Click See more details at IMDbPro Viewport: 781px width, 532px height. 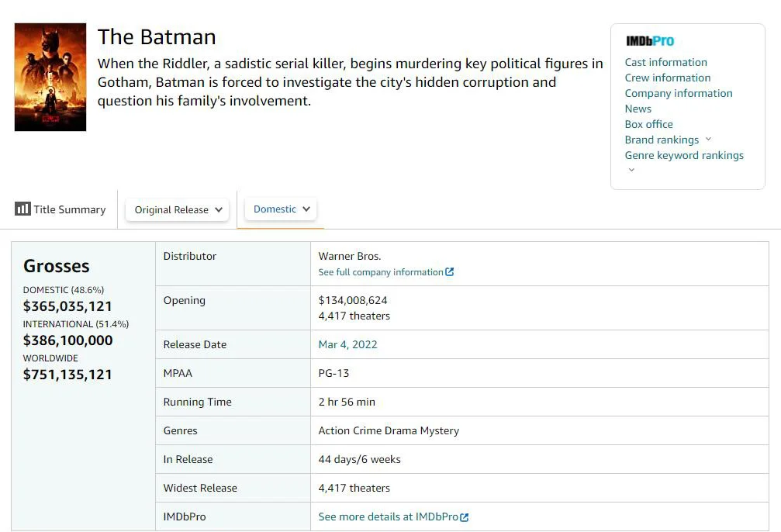click(x=389, y=516)
